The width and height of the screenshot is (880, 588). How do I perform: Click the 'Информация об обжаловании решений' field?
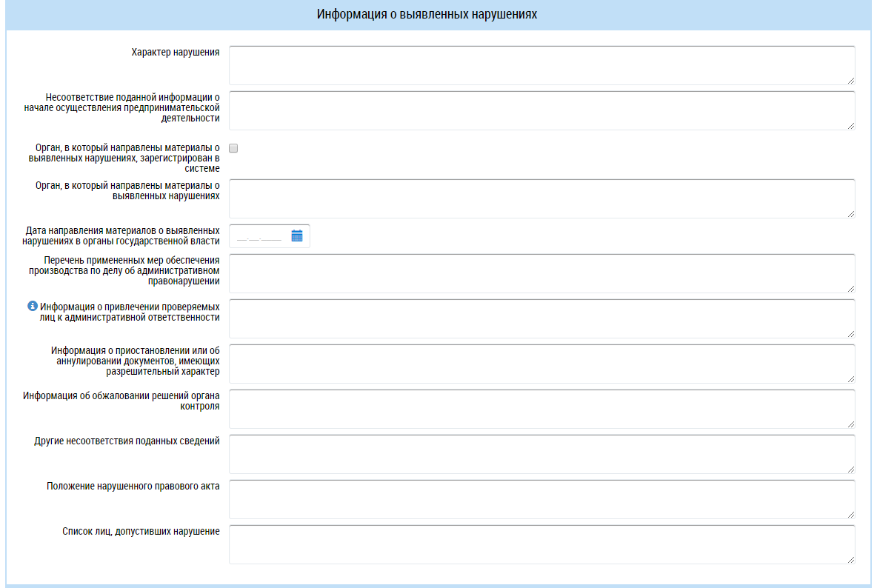pos(542,409)
